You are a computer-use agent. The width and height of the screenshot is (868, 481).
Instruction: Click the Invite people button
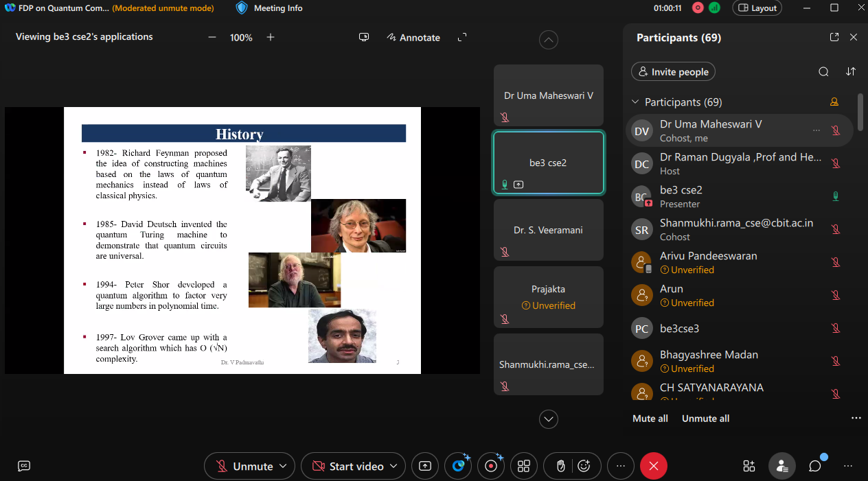click(673, 72)
